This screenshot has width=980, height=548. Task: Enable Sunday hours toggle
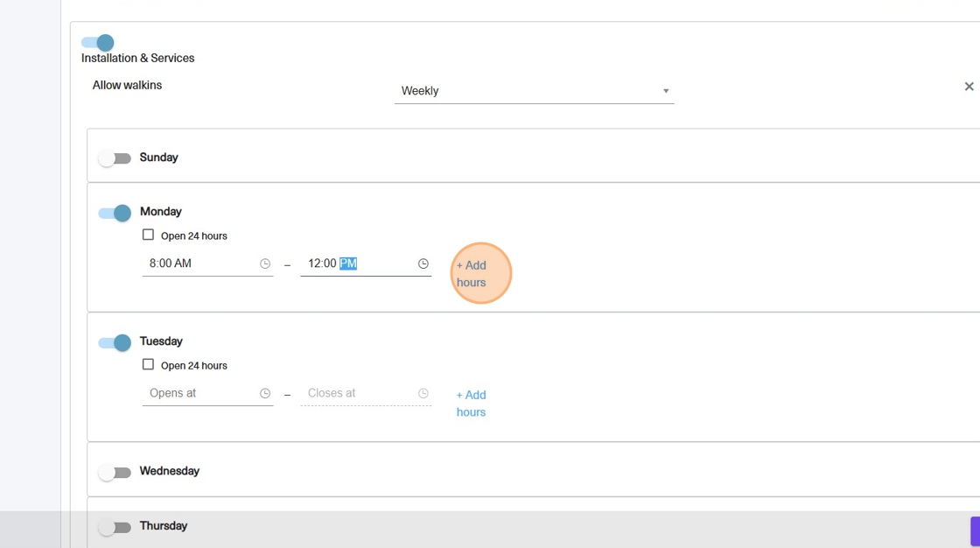coord(115,158)
